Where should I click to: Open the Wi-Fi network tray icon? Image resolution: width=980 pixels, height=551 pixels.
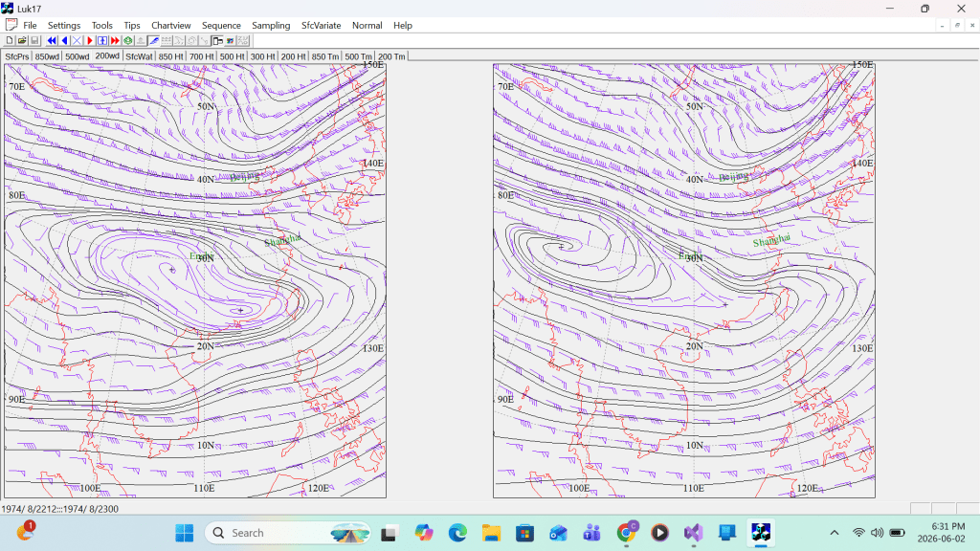(x=858, y=533)
